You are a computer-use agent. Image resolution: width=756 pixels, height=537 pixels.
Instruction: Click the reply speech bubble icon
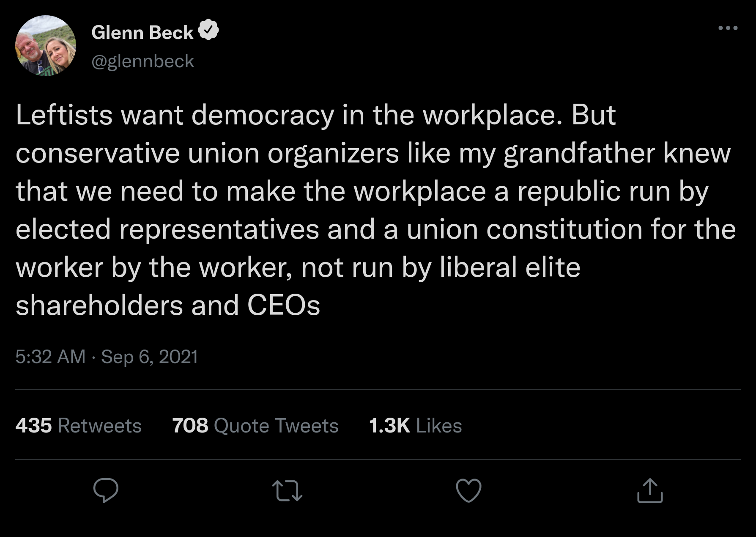[x=106, y=490]
